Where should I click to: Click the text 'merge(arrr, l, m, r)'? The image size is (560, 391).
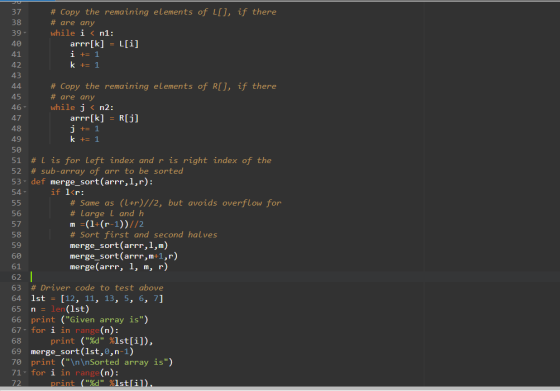(119, 267)
